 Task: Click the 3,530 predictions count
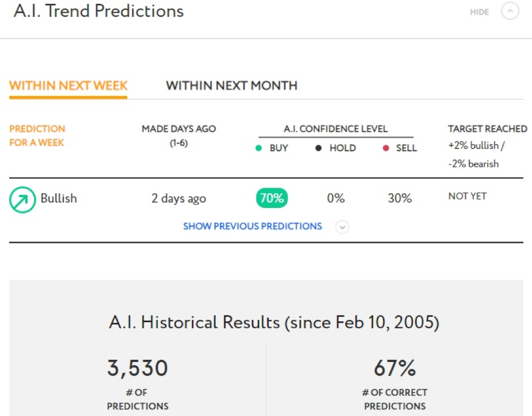138,369
